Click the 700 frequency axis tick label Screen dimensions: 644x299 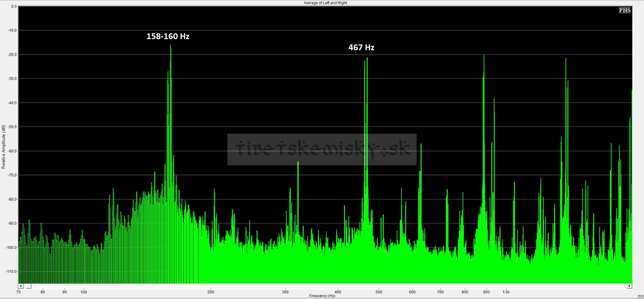point(440,292)
